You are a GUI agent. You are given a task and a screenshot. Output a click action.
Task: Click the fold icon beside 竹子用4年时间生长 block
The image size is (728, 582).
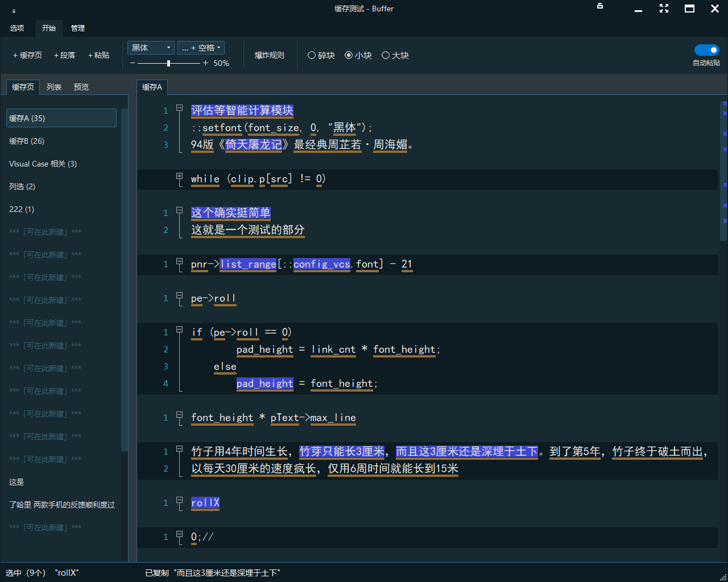(179, 449)
